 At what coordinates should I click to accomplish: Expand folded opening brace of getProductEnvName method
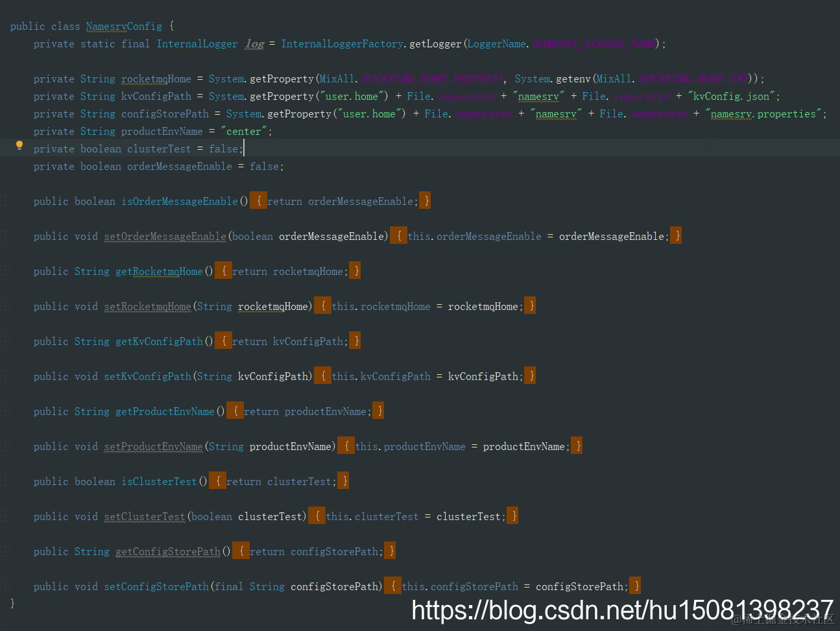(235, 411)
